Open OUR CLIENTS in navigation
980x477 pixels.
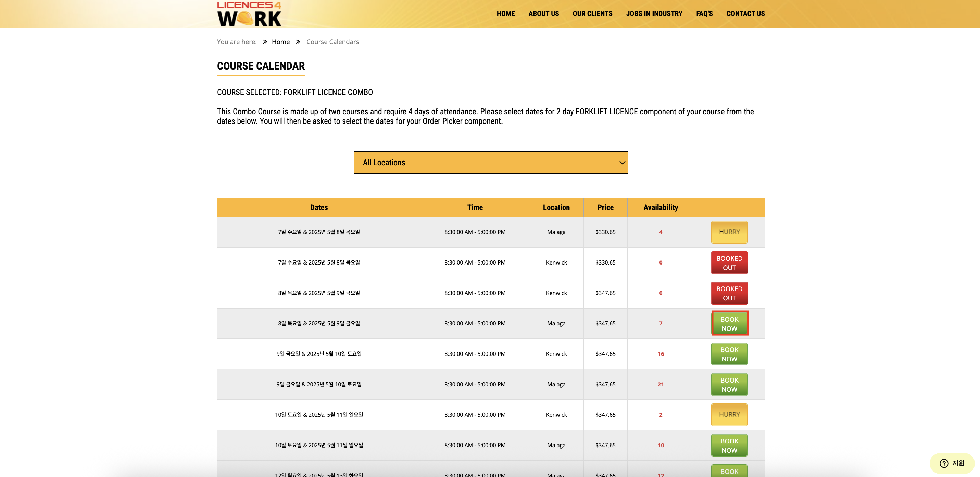tap(592, 14)
